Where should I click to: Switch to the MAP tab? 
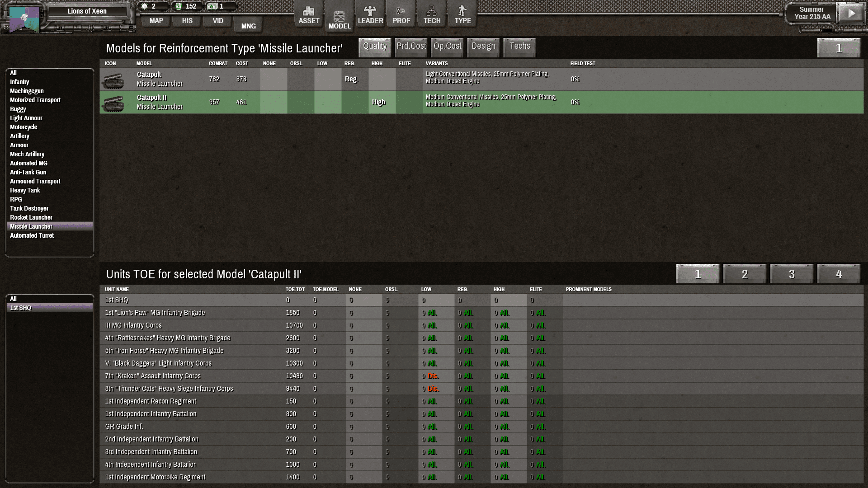tap(156, 21)
